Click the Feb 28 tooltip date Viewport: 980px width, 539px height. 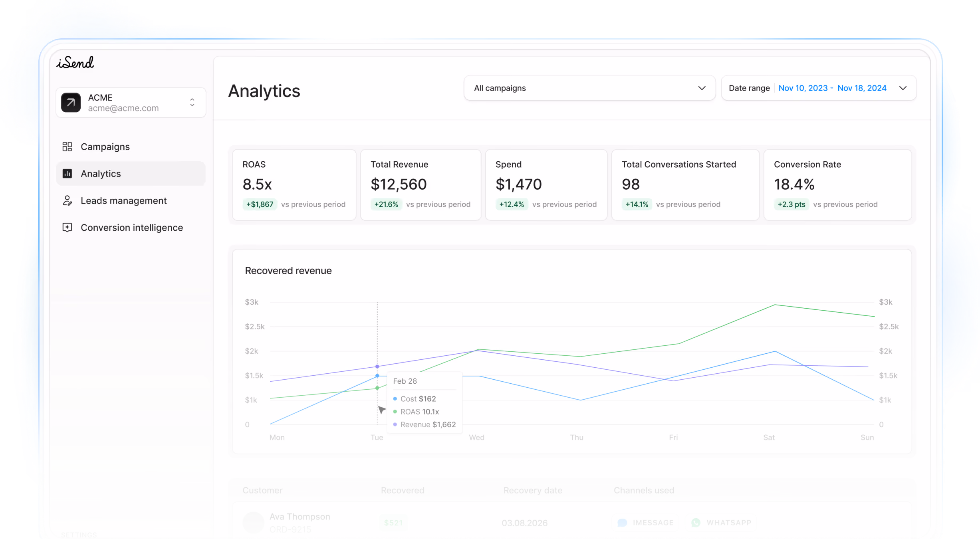[405, 381]
